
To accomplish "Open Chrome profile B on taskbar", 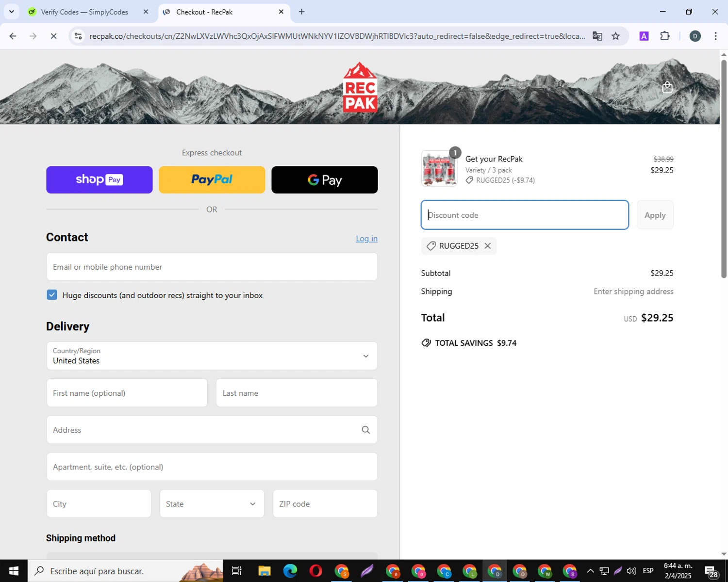I will coord(570,571).
